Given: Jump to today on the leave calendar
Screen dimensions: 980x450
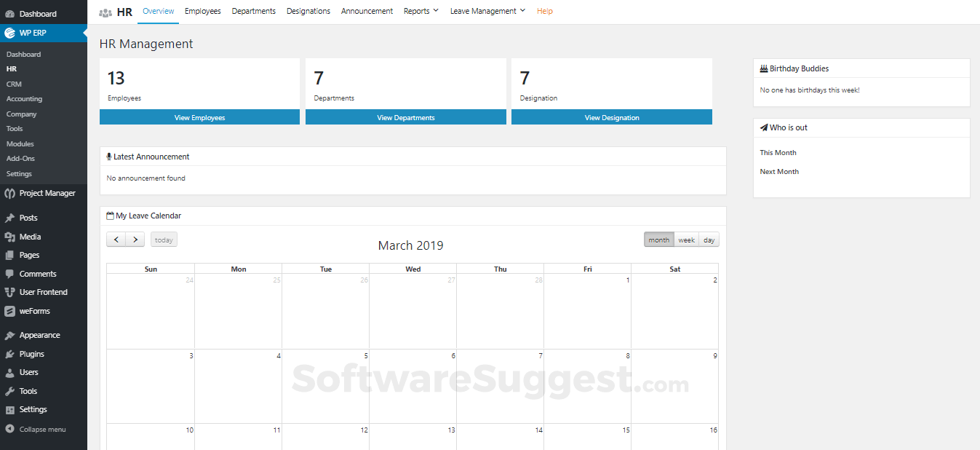Looking at the screenshot, I should point(163,239).
